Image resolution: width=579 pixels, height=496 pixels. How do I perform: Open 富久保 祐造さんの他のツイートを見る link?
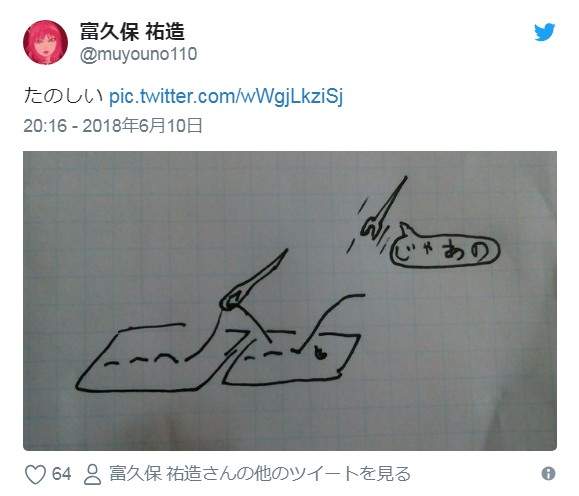260,474
